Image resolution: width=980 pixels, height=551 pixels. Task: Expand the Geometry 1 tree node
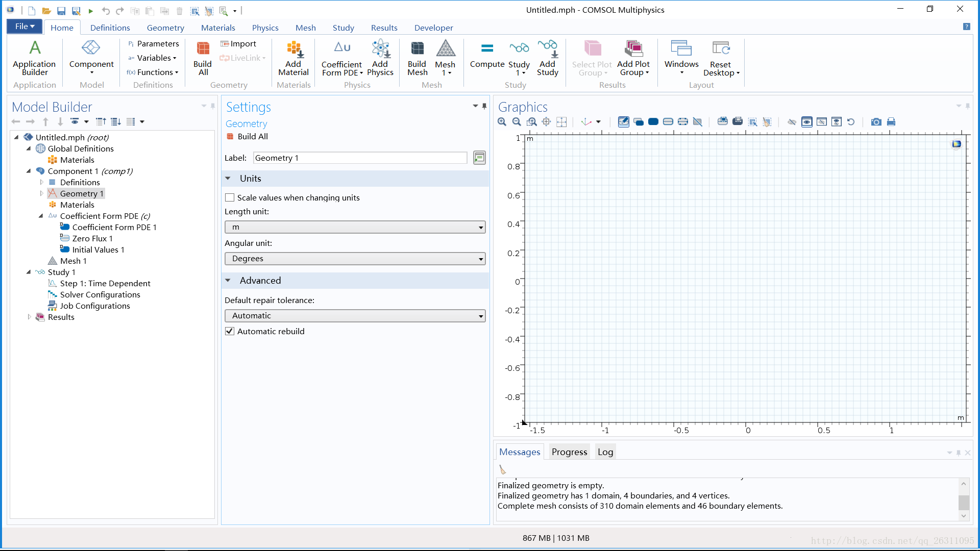(41, 193)
